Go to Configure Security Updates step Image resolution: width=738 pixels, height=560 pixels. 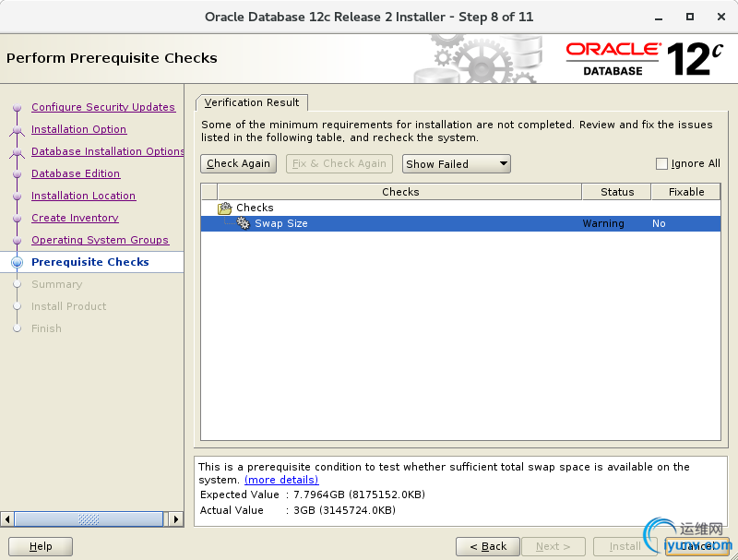(x=103, y=107)
